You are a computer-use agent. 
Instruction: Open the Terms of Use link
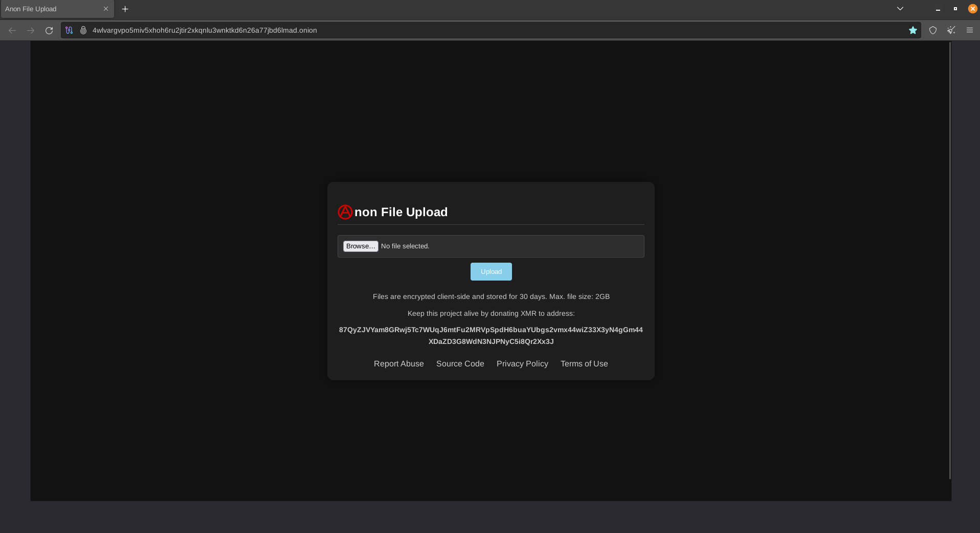[x=584, y=364]
